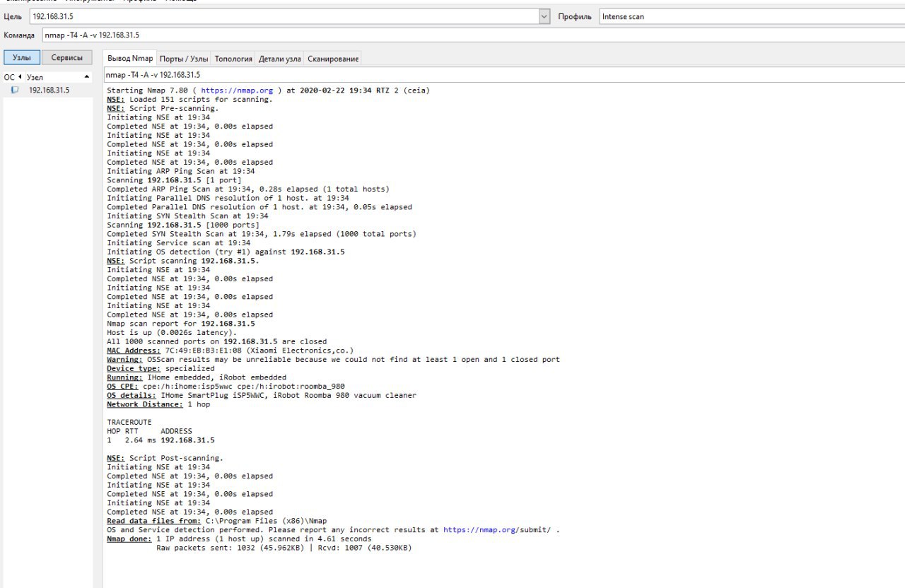Click 'Initiating Parallel DNS resolution' line
This screenshot has height=588, width=905.
[228, 198]
